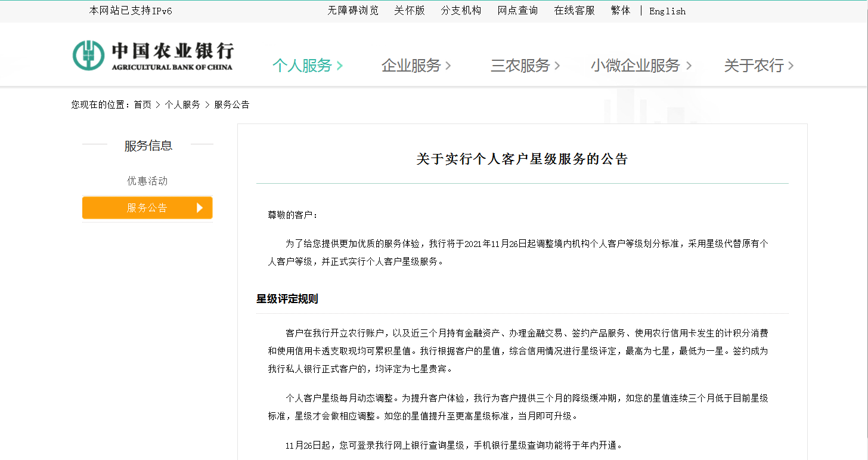Open the 企业服务 menu
Image resolution: width=868 pixels, height=460 pixels.
pyautogui.click(x=411, y=66)
